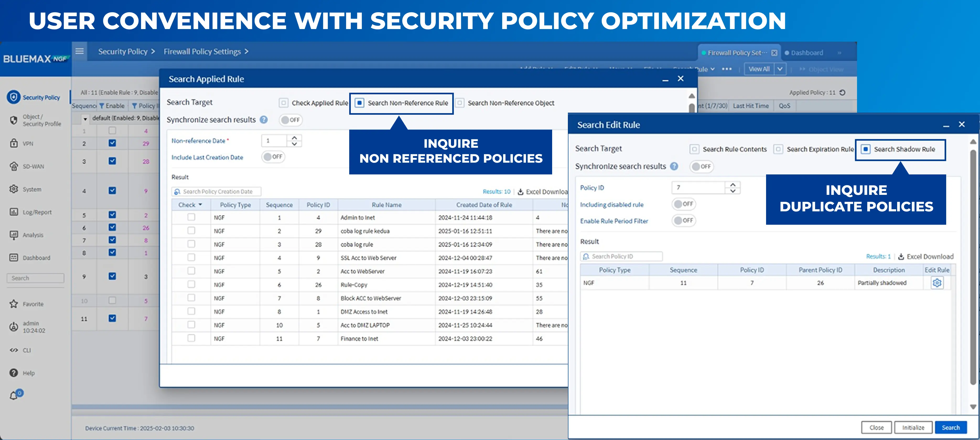The width and height of the screenshot is (980, 440).
Task: Toggle the Enable Rule Period Filter switch
Action: (684, 220)
